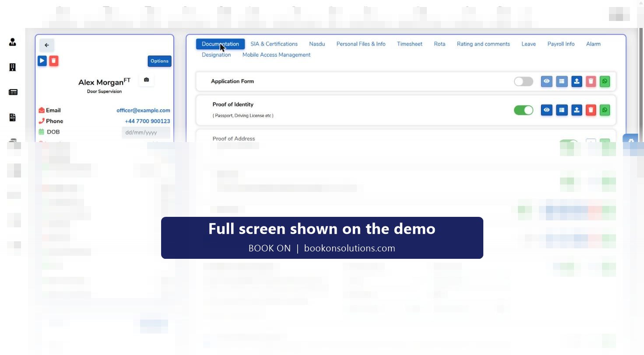Send Proof of Identity via WhatsApp

(605, 110)
